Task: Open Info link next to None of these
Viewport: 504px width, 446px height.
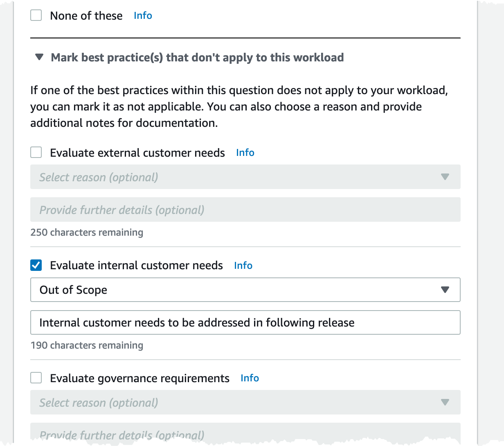Action: (143, 16)
